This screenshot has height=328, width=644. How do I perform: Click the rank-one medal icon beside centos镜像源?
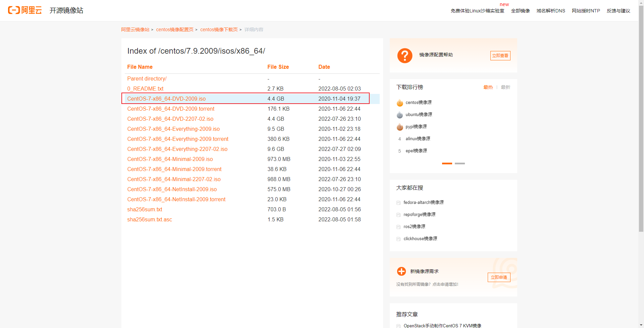tap(400, 103)
